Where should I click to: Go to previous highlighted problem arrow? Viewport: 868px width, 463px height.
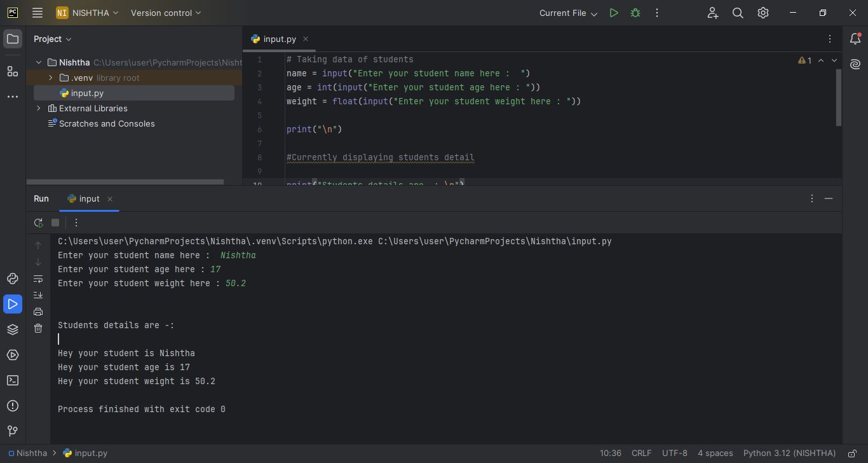click(x=821, y=60)
